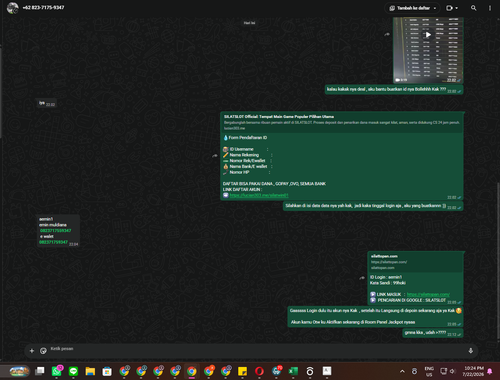Select last message 'gmna kka, udah'
Screen dimensions: 500x380
(x=433, y=333)
